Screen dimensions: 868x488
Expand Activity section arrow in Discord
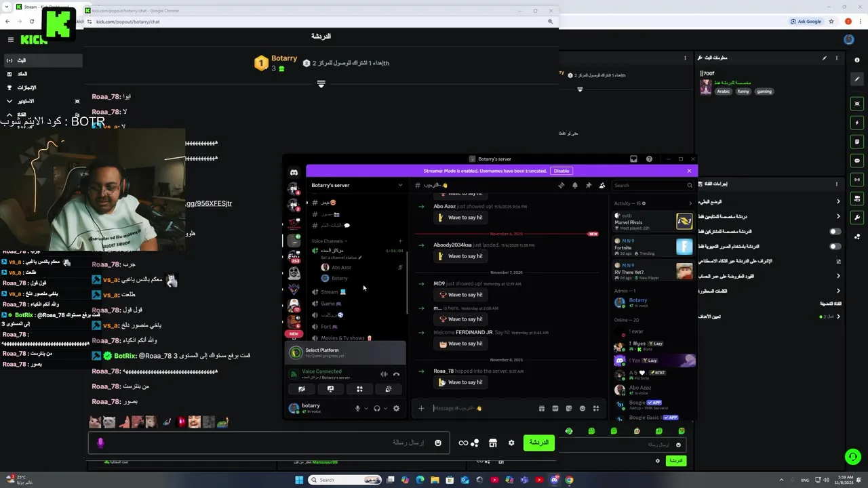point(690,203)
